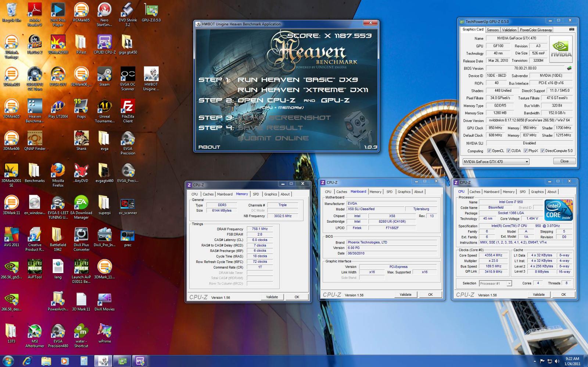Click the Submit Online option in HWBOT
This screenshot has height=367, width=588.
click(273, 138)
